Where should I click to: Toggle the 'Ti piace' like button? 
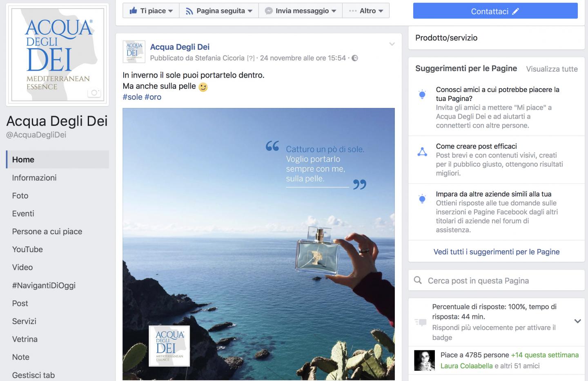point(151,11)
